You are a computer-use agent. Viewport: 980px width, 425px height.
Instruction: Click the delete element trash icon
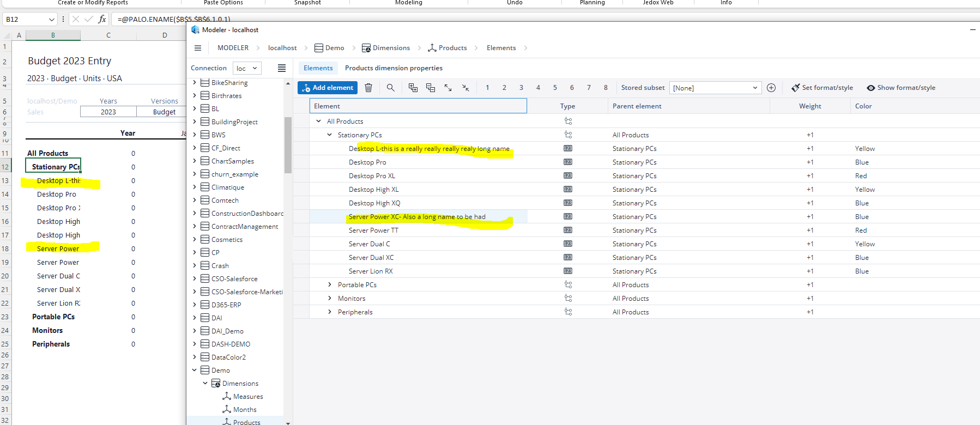[x=368, y=88]
